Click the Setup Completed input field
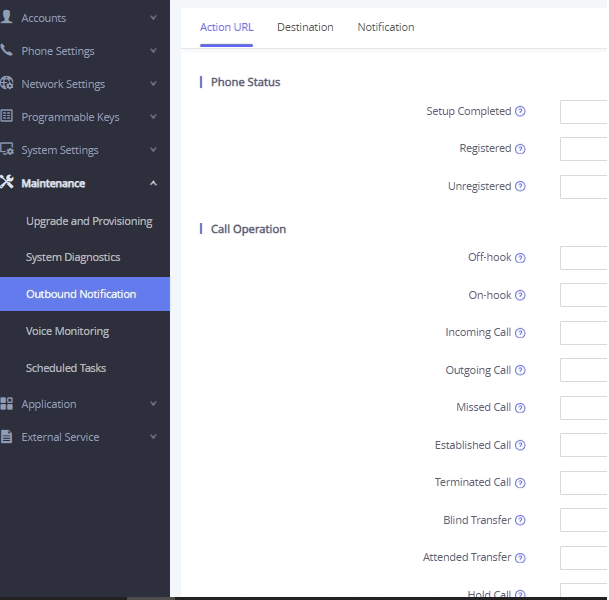 click(584, 112)
